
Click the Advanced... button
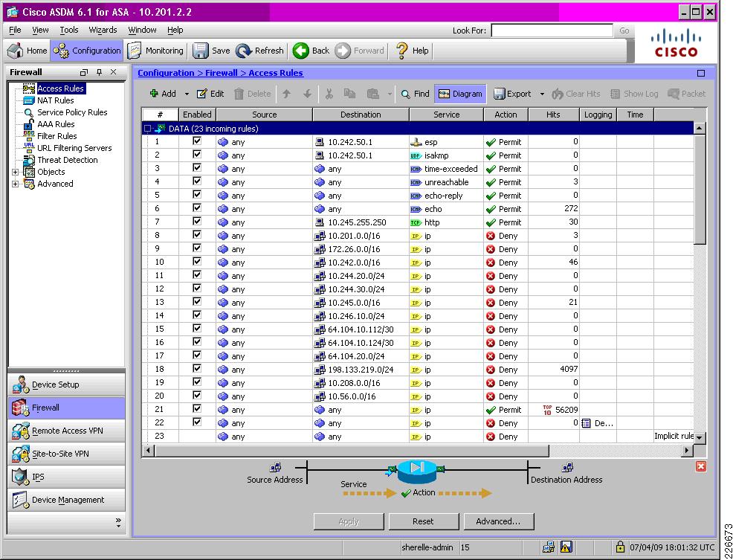(498, 521)
